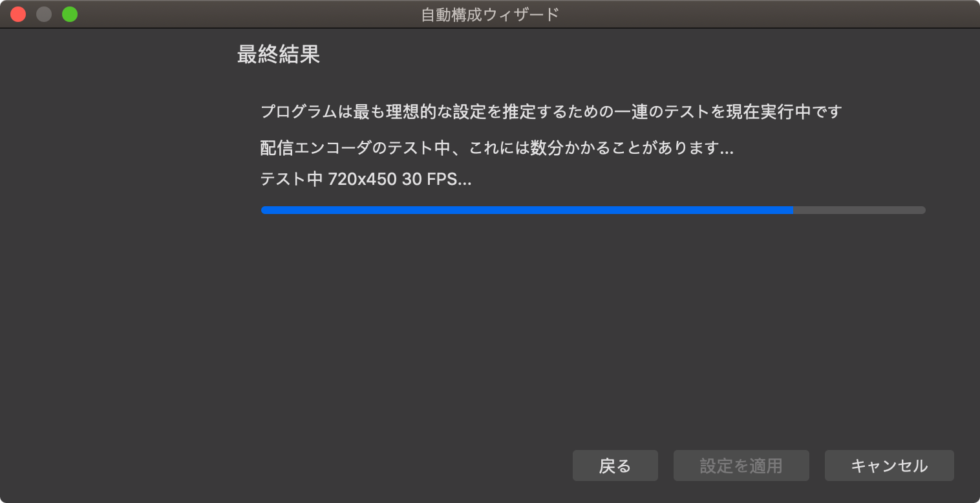Click the プログラムは最も理想的な設定 description line
This screenshot has width=980, height=503.
[x=551, y=112]
